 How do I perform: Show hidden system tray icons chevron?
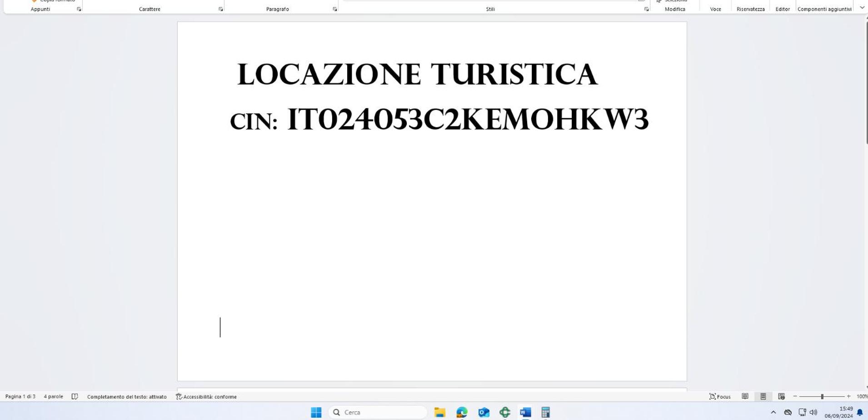[773, 412]
